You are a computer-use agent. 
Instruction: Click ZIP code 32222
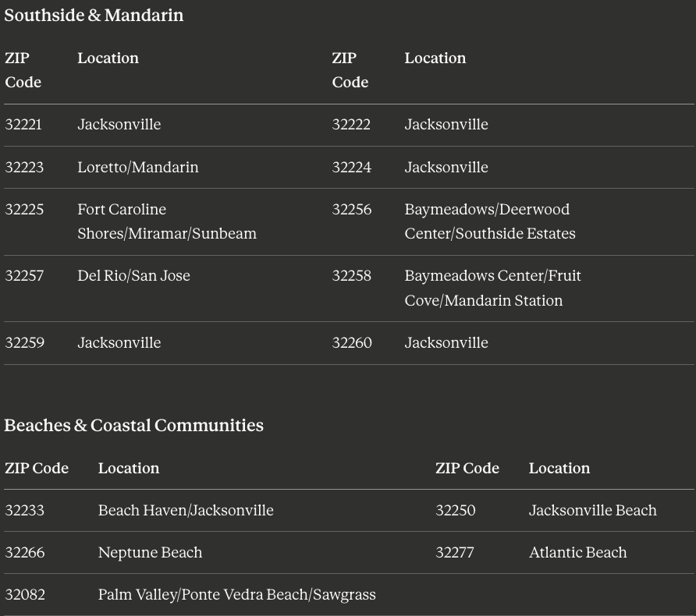pyautogui.click(x=351, y=125)
